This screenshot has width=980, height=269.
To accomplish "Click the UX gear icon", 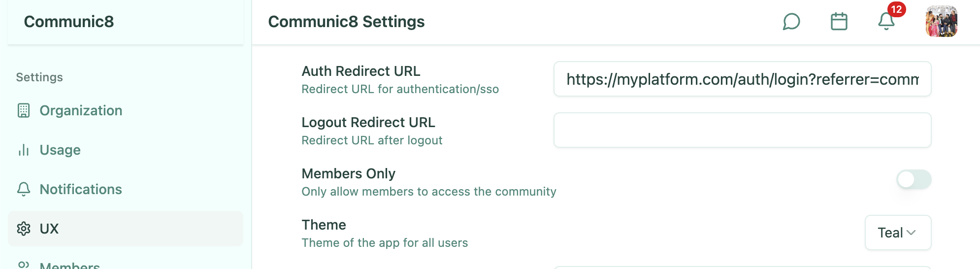I will pos(24,229).
